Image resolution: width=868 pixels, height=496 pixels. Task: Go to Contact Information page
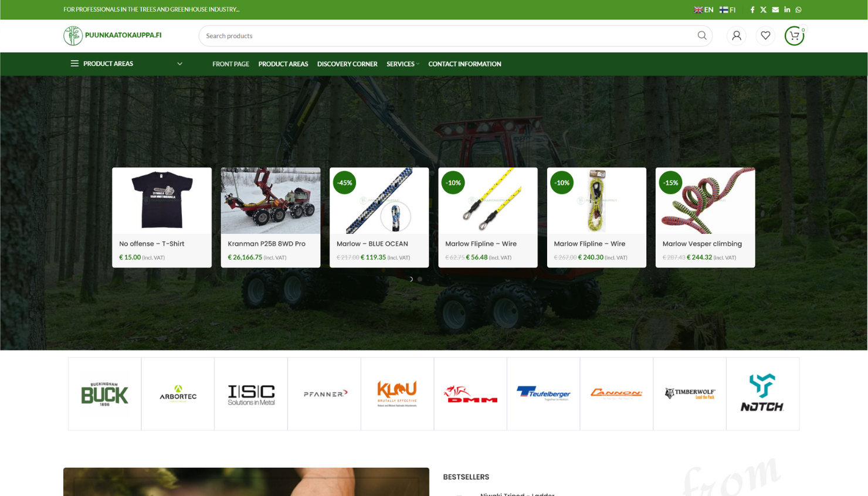pos(464,64)
